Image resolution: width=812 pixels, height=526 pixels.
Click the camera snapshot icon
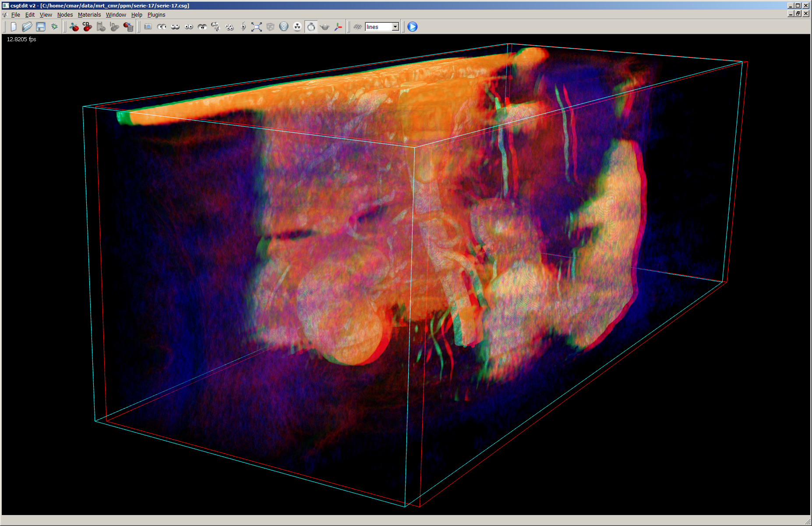point(148,27)
